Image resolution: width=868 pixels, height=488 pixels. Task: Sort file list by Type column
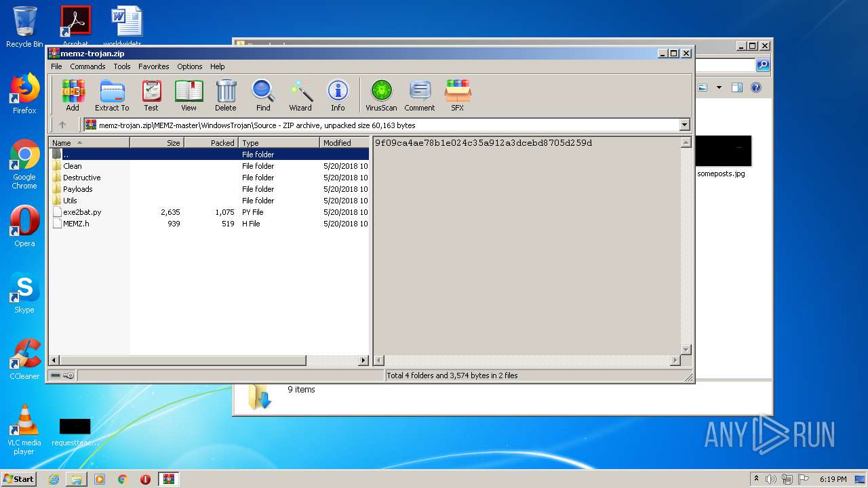(x=279, y=142)
